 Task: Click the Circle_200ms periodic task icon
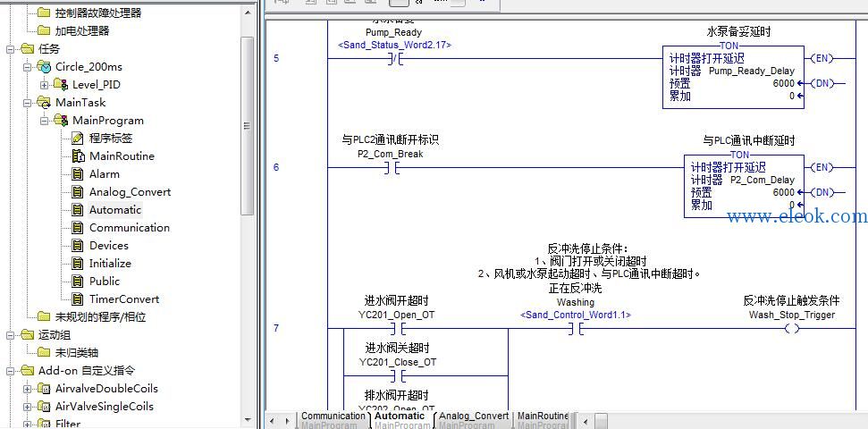(44, 67)
